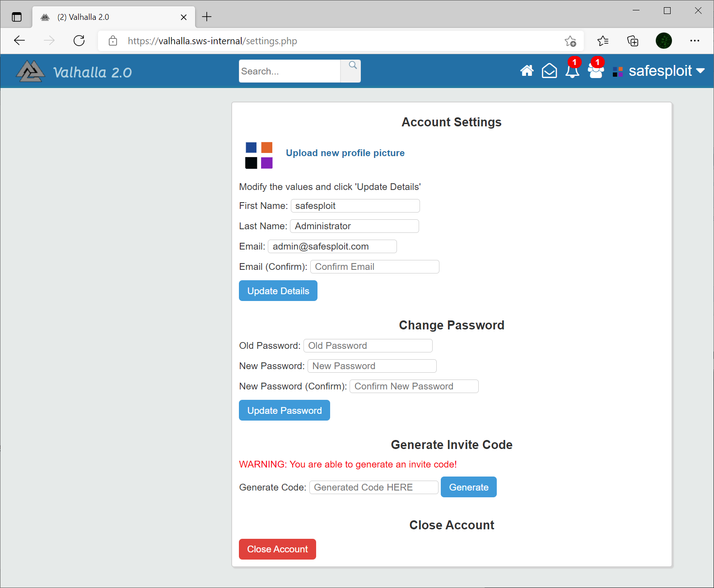Add this page to favorites
Viewport: 714px width, 588px height.
coord(570,41)
